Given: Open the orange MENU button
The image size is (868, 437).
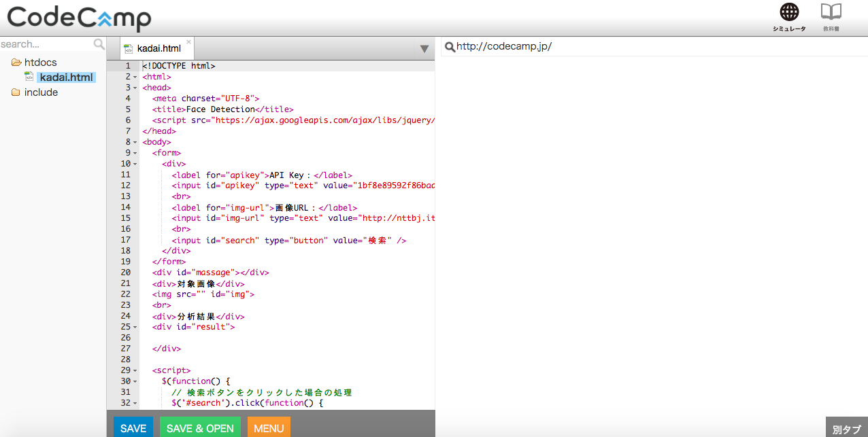Looking at the screenshot, I should tap(269, 428).
